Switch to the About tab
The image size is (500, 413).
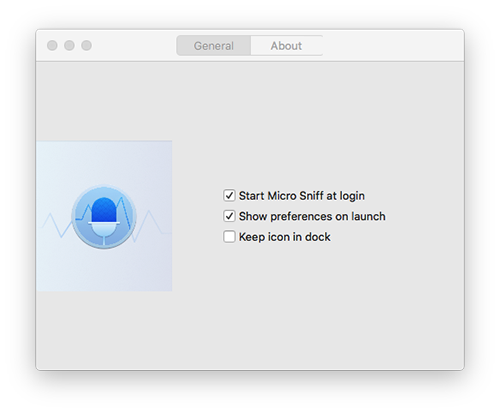(286, 46)
